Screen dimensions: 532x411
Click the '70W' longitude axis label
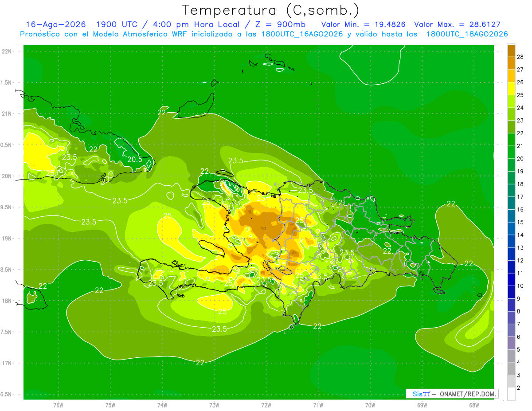pos(370,405)
